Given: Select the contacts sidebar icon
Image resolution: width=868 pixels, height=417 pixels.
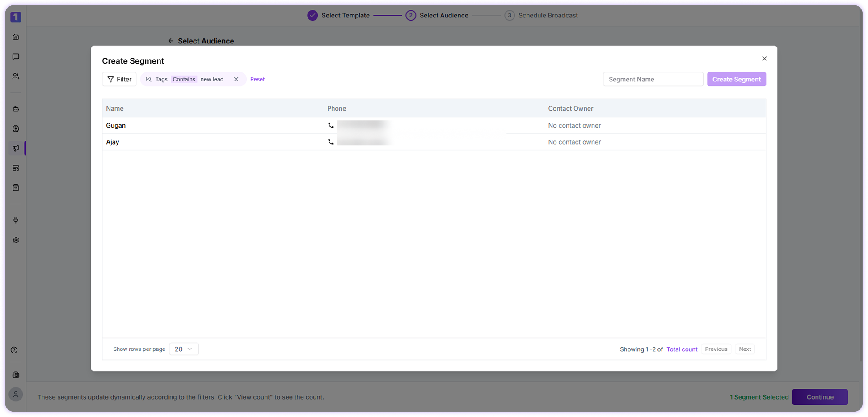Looking at the screenshot, I should (16, 76).
